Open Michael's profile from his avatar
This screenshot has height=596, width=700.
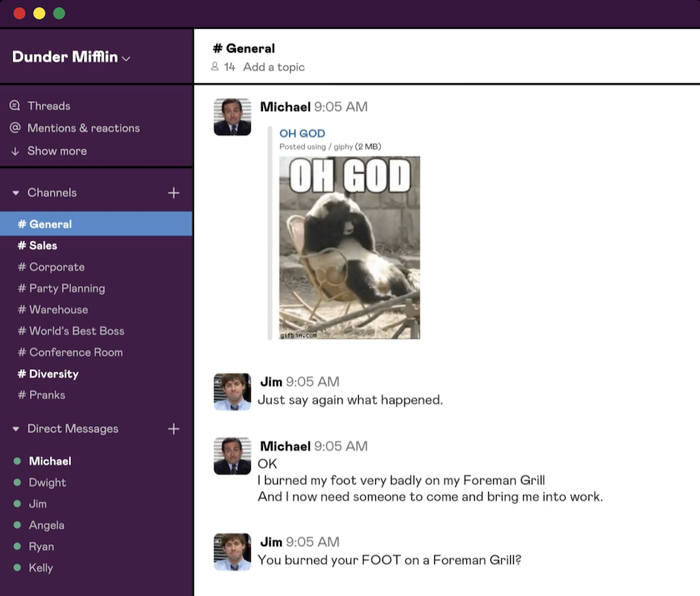(232, 115)
